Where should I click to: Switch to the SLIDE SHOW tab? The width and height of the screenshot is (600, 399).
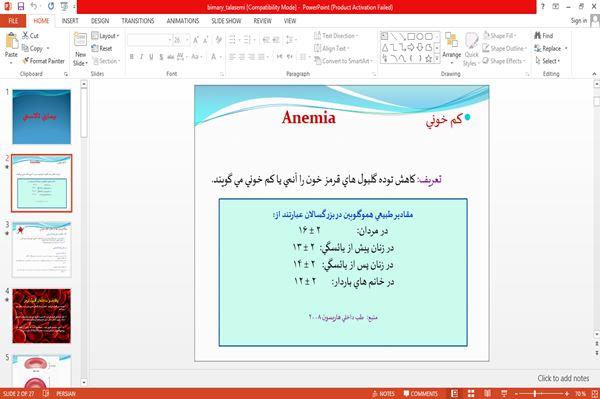pos(227,21)
